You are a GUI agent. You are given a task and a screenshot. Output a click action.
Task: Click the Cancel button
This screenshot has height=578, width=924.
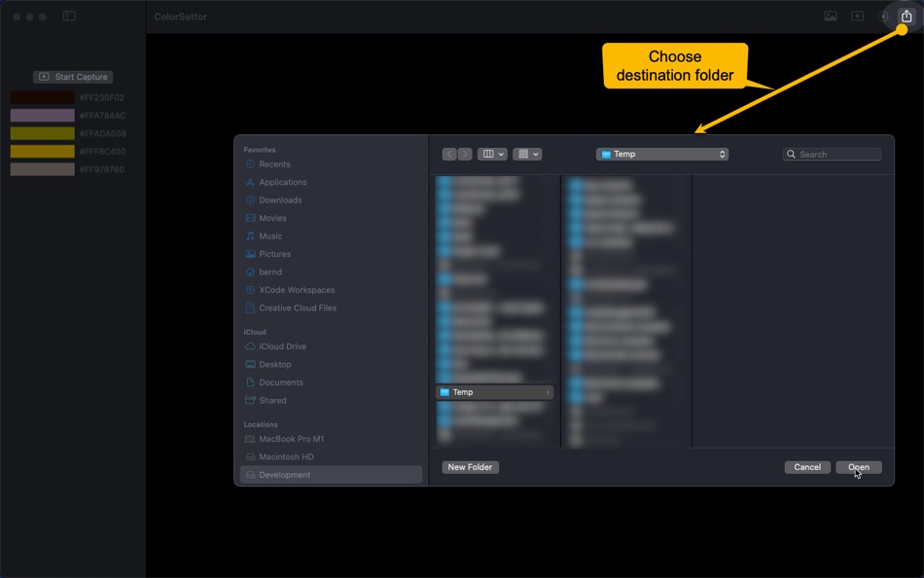coord(807,467)
